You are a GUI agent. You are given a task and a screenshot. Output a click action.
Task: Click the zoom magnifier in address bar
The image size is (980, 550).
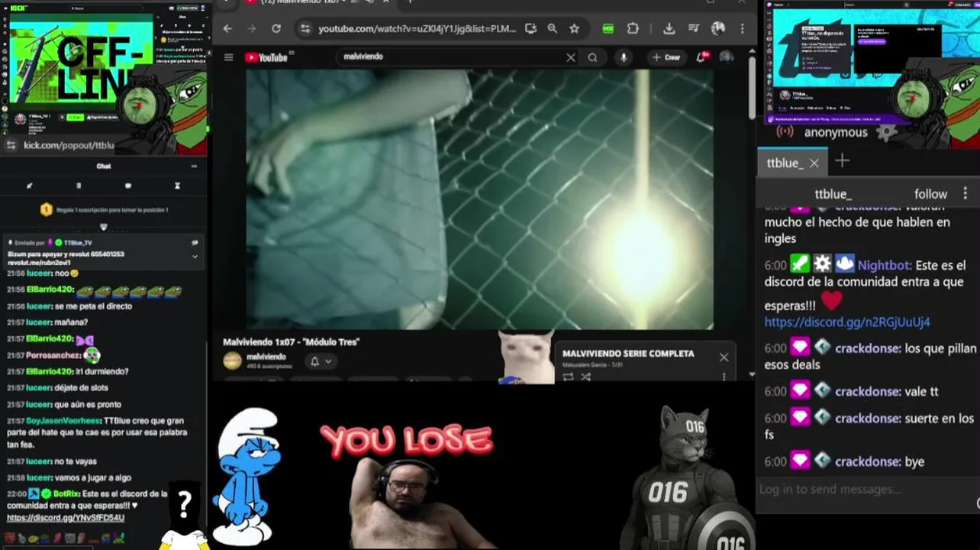click(552, 29)
